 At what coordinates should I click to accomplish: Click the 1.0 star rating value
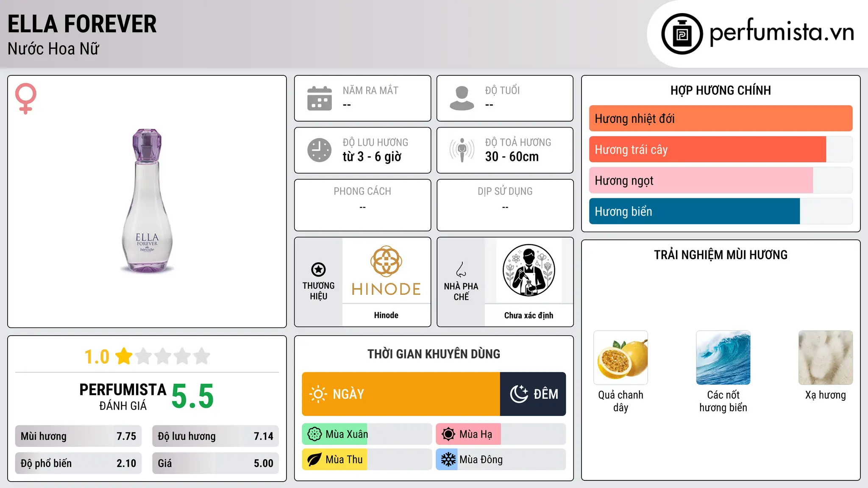pyautogui.click(x=97, y=357)
